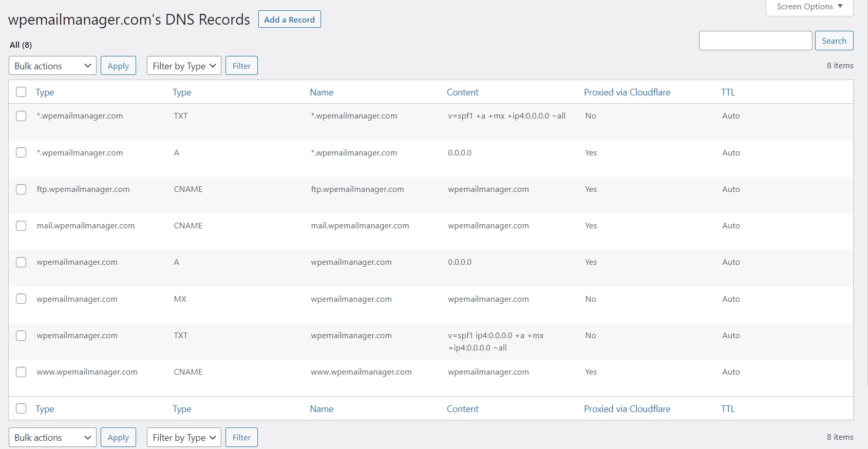This screenshot has height=449, width=868.
Task: Click the MX type cell
Action: click(x=180, y=299)
